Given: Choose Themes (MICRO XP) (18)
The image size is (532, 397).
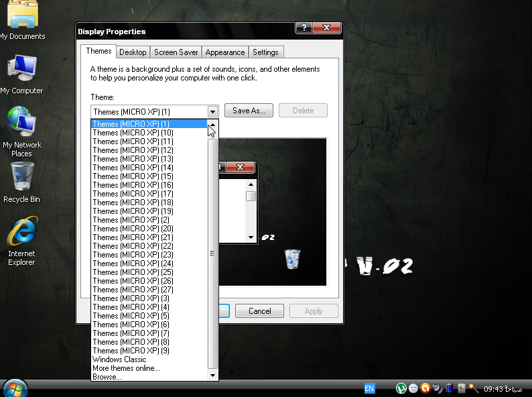Looking at the screenshot, I should [149, 202].
